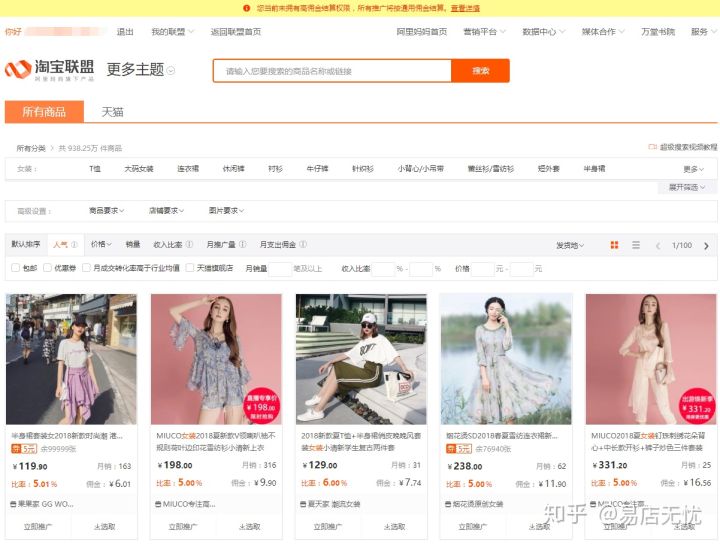Sort by 销量
The height and width of the screenshot is (545, 720).
pos(133,244)
